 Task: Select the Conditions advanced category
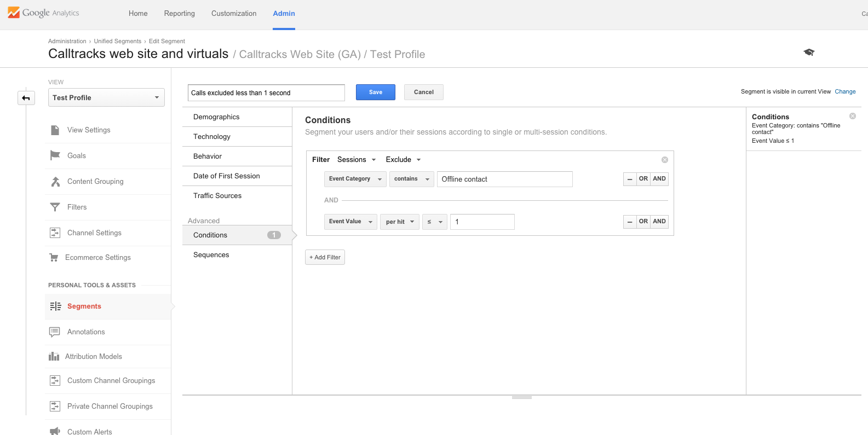pos(237,235)
